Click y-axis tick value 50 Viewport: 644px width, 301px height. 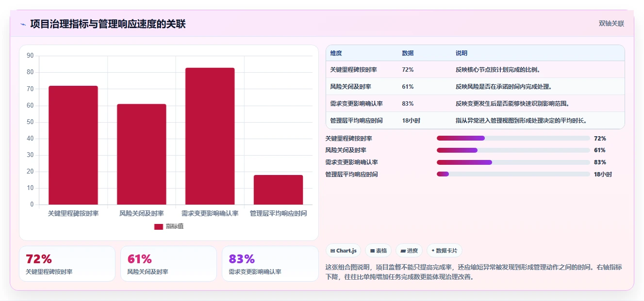coord(30,122)
